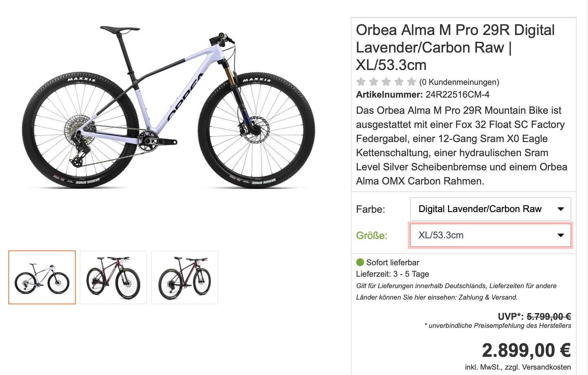Select the lavender bike thumbnail

[x=42, y=277]
